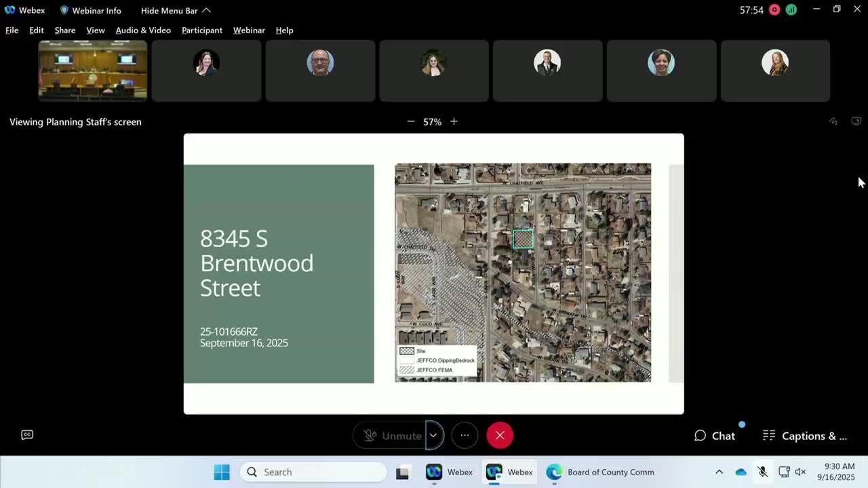Click the red leave meeting button
868x488 pixels.
tap(500, 436)
